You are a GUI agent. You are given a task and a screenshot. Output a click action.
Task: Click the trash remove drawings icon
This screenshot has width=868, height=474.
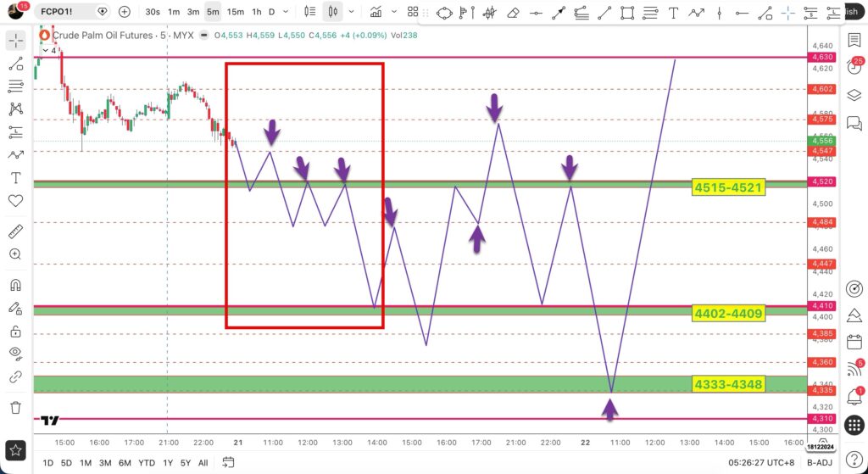coord(16,408)
